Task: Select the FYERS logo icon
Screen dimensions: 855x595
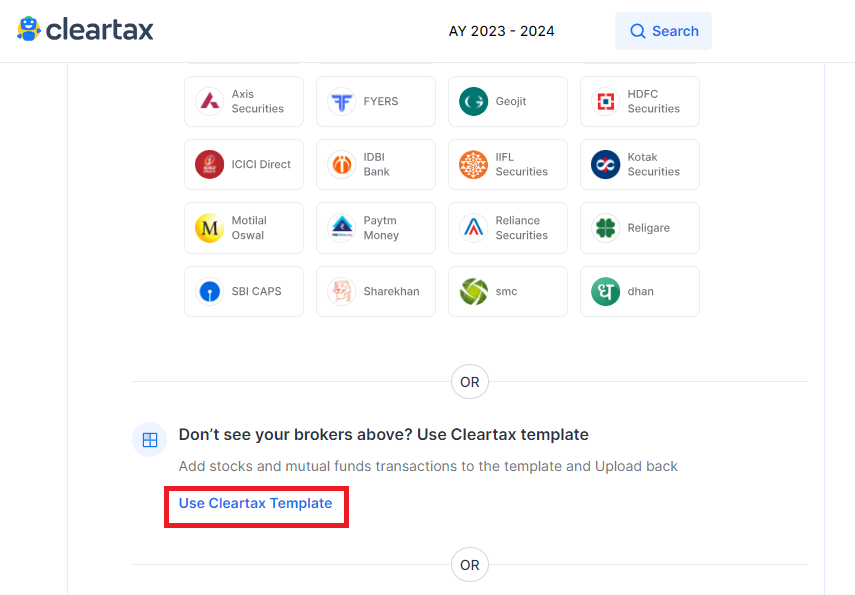Action: pos(342,101)
